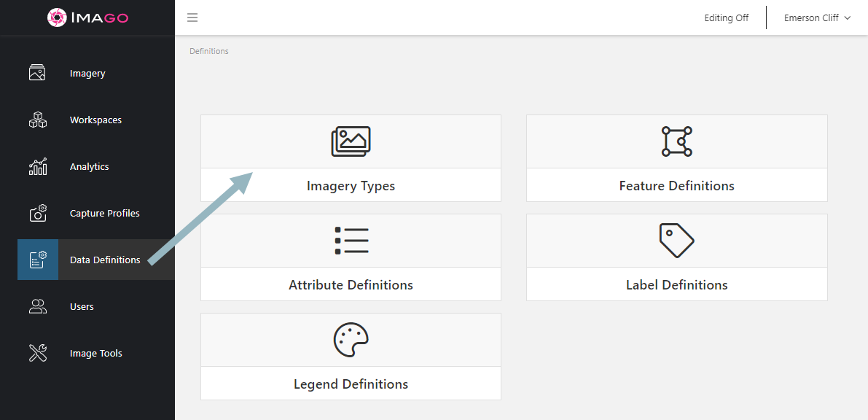Open the Legend Definitions palette icon
The image size is (868, 420).
tap(351, 340)
